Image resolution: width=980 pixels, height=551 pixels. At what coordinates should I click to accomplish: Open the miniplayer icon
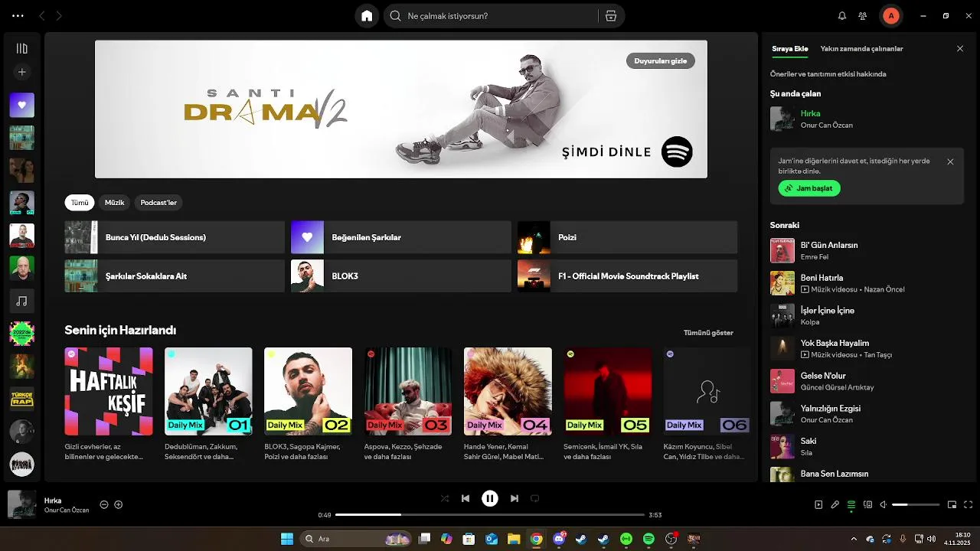point(952,504)
